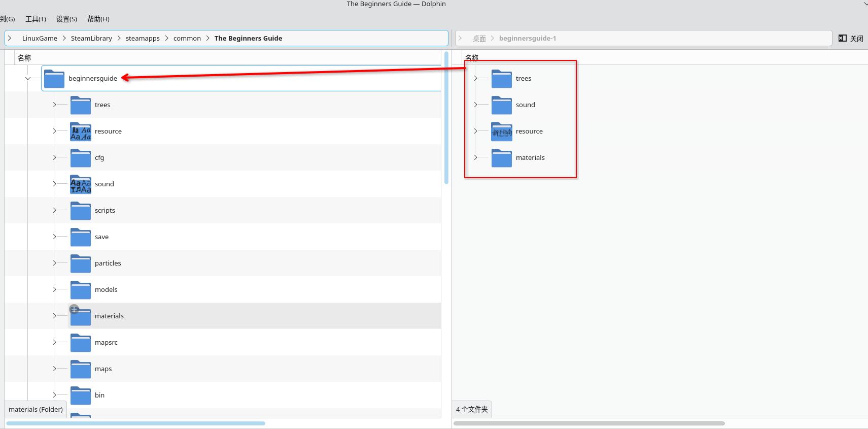Image resolution: width=868 pixels, height=429 pixels.
Task: Click the left pane vertical scrollbar
Action: click(x=446, y=118)
